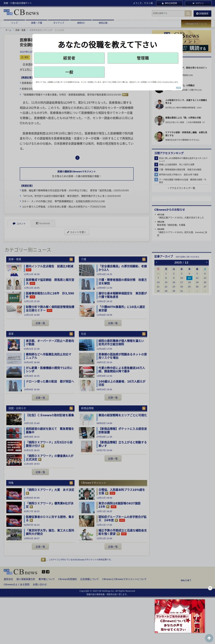Viewport: 215px width, 644px height.
Task: Open the タイアップ navigation tab
Action: (59, 23)
